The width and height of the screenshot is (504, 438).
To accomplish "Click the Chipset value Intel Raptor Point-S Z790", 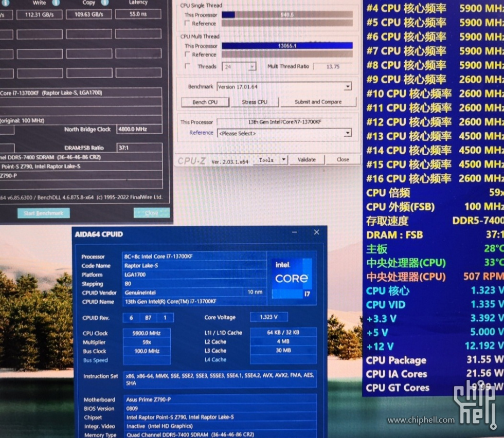I will pyautogui.click(x=220, y=417).
